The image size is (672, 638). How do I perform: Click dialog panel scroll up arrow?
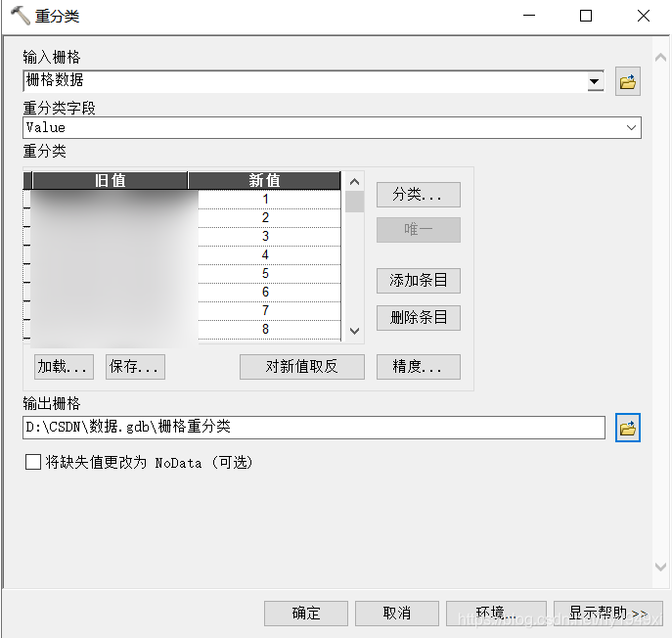pyautogui.click(x=660, y=58)
